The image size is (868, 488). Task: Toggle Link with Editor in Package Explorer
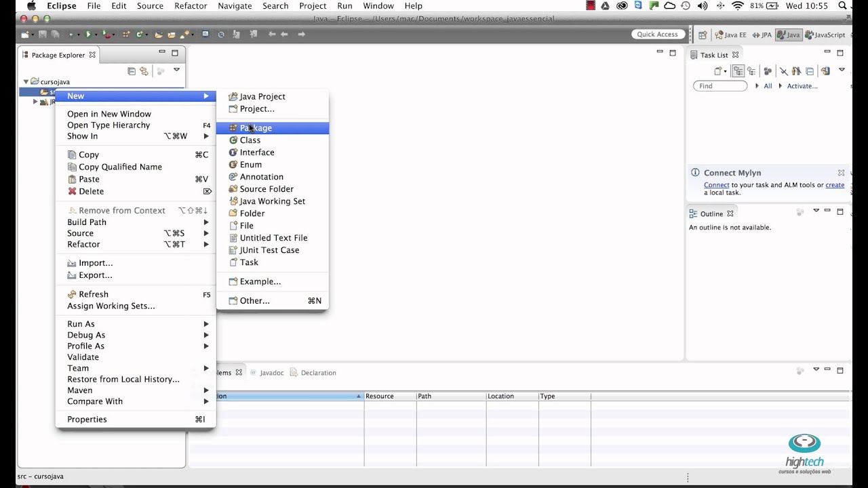click(144, 70)
